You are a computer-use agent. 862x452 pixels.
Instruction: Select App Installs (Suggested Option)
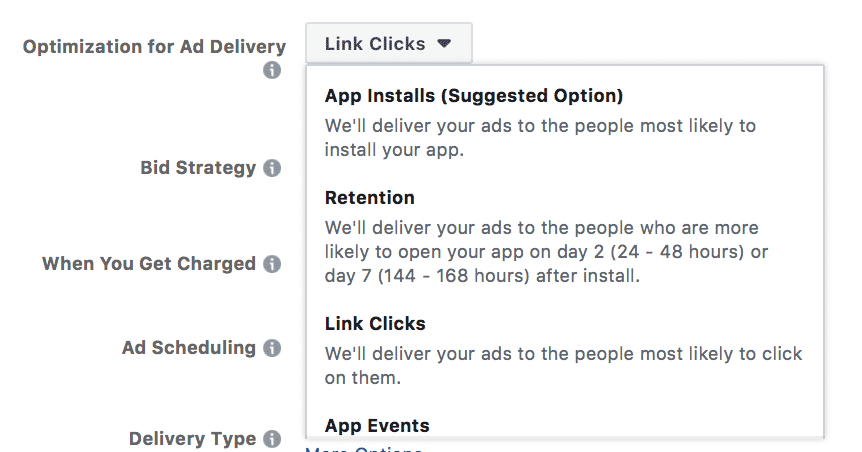pyautogui.click(x=474, y=96)
